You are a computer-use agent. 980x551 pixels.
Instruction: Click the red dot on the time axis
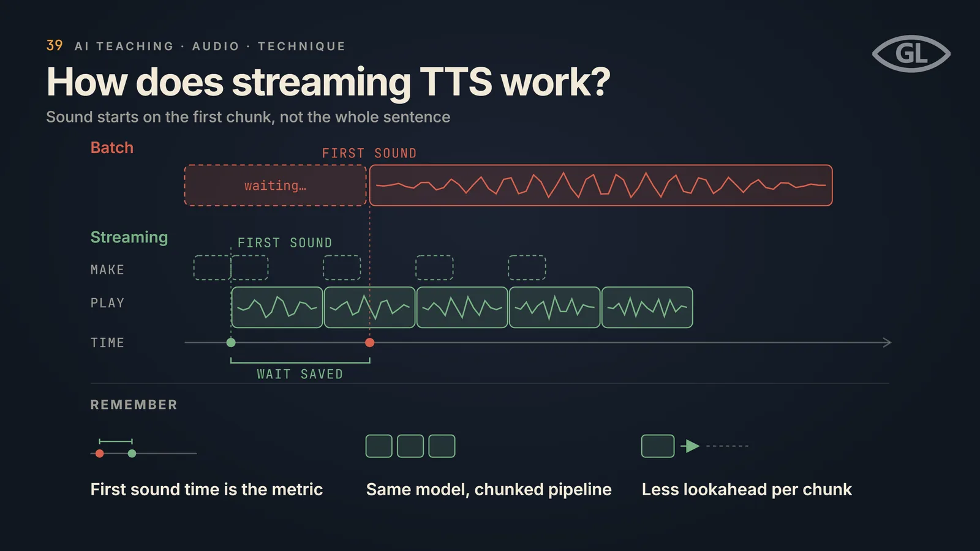[x=369, y=343]
